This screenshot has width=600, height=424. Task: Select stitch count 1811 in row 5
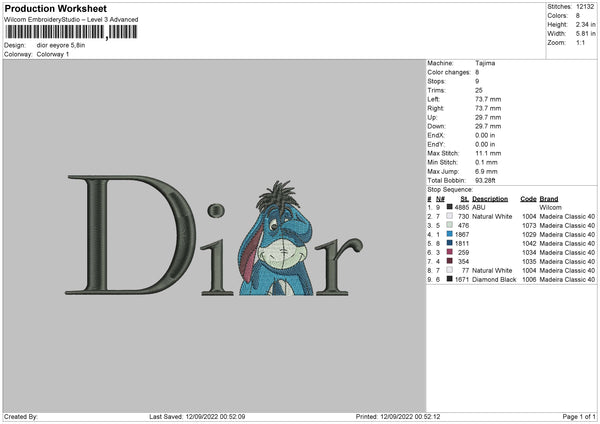(461, 243)
